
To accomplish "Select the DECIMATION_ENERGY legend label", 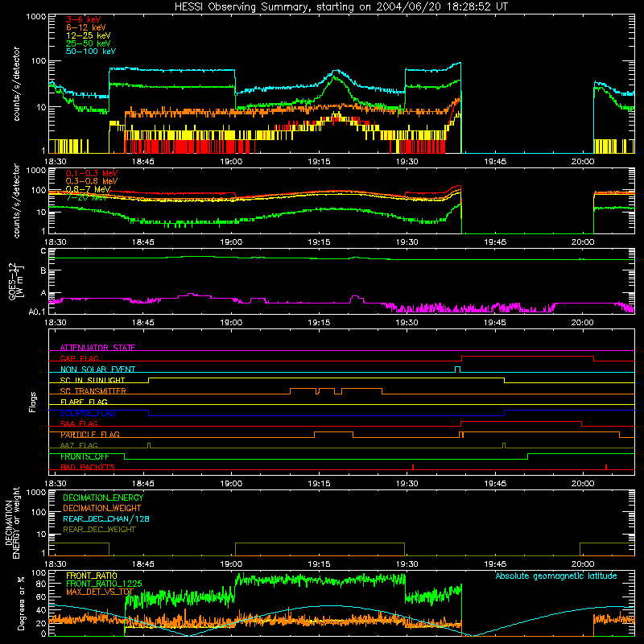I will point(103,497).
